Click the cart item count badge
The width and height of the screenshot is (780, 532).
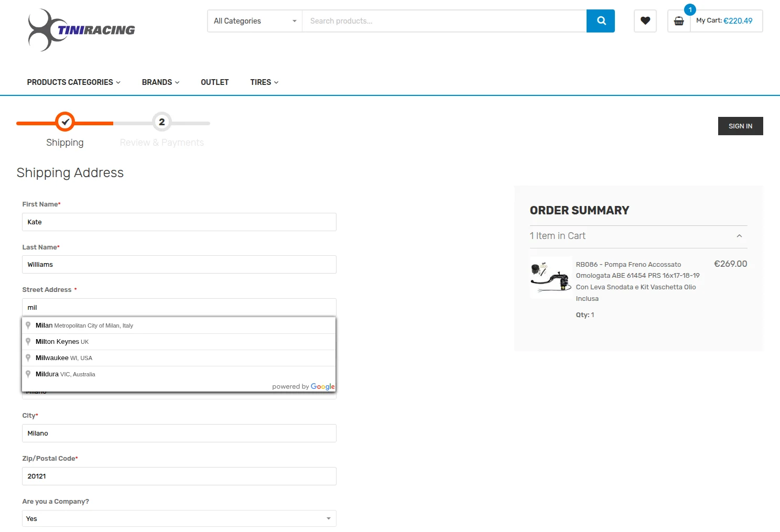pyautogui.click(x=690, y=9)
